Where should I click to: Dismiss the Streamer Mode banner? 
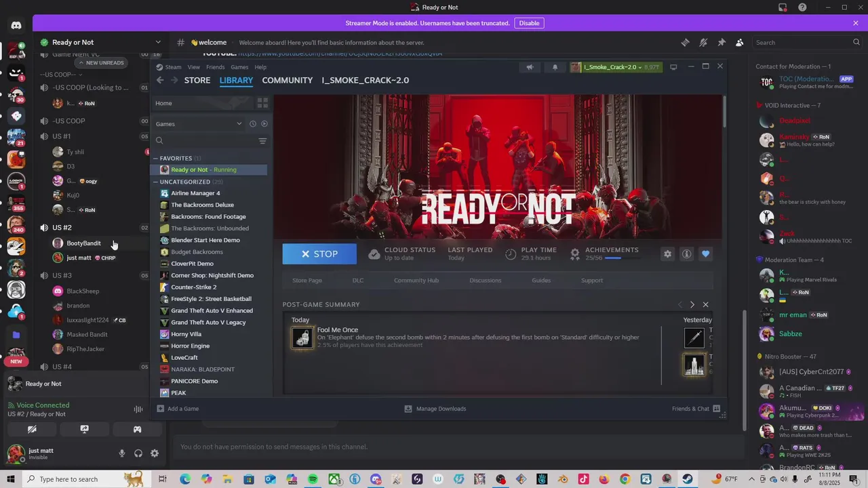pos(856,23)
